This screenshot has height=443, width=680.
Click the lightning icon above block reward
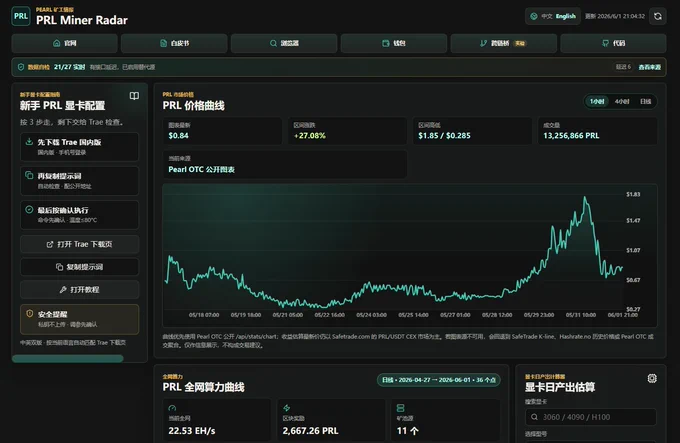tap(287, 408)
